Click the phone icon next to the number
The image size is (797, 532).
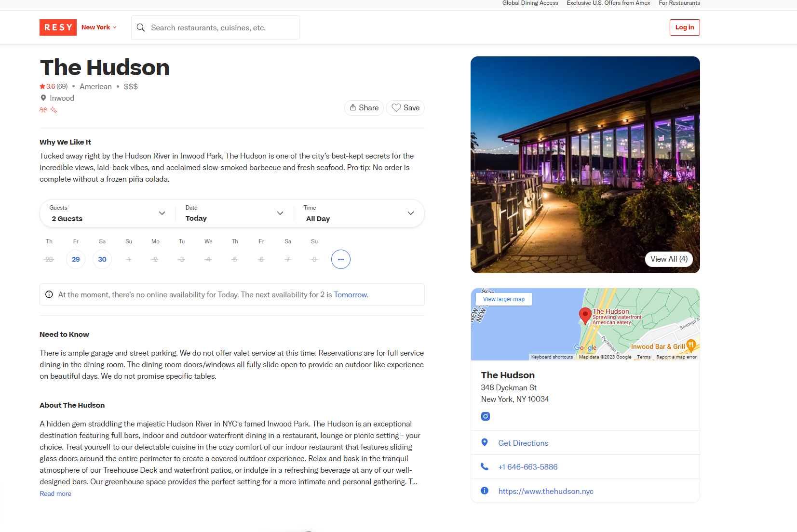(485, 466)
